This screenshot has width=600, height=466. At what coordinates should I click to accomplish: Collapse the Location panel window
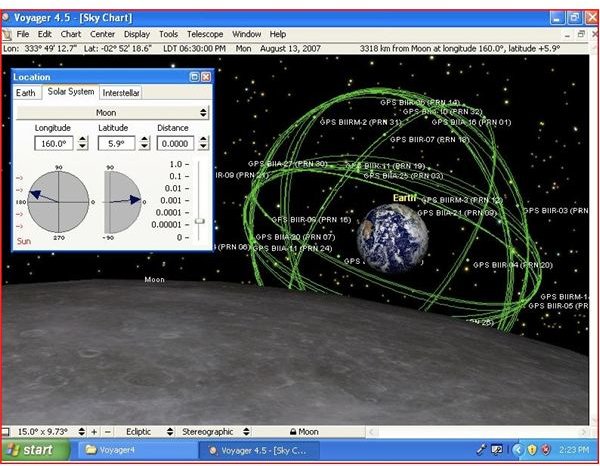(194, 77)
